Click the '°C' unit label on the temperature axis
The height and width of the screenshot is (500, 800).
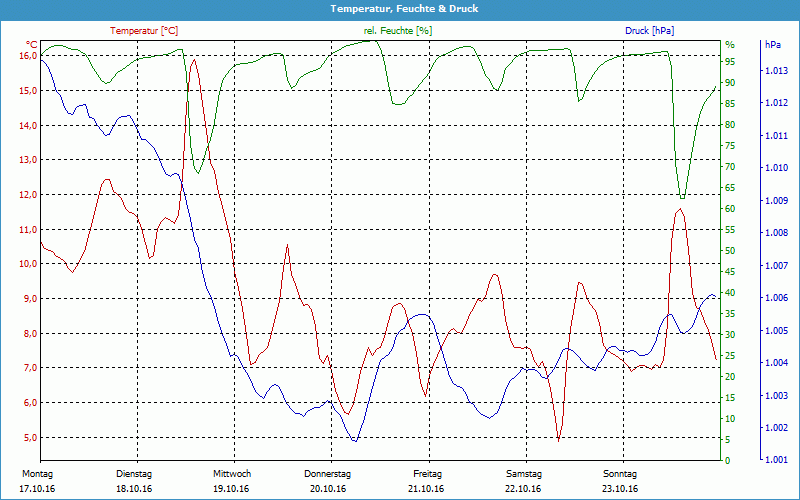(32, 44)
